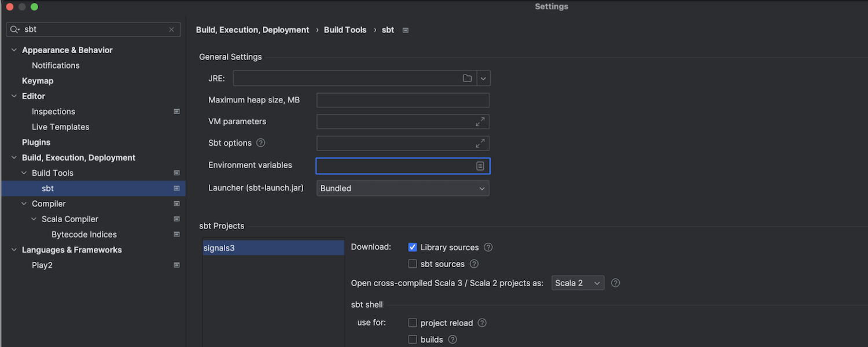Screen dimensions: 868x347
Task: Collapse the Scala Compiler tree node
Action: pyautogui.click(x=34, y=219)
